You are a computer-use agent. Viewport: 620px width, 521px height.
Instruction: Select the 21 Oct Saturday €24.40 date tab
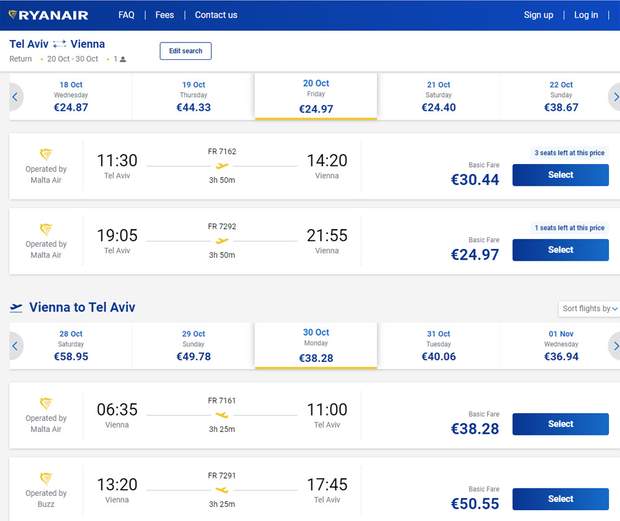[x=438, y=97]
